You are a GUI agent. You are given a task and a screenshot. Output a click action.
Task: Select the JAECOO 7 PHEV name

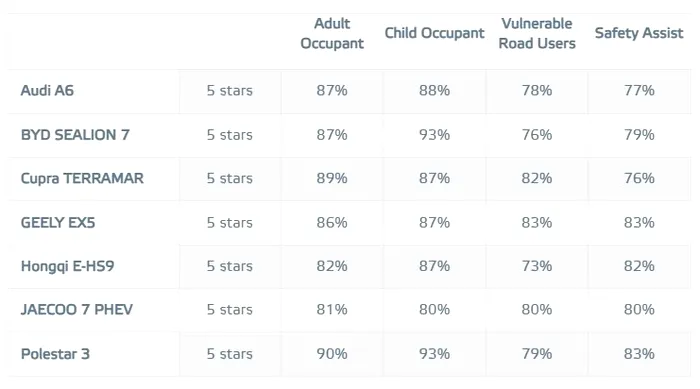click(x=76, y=310)
